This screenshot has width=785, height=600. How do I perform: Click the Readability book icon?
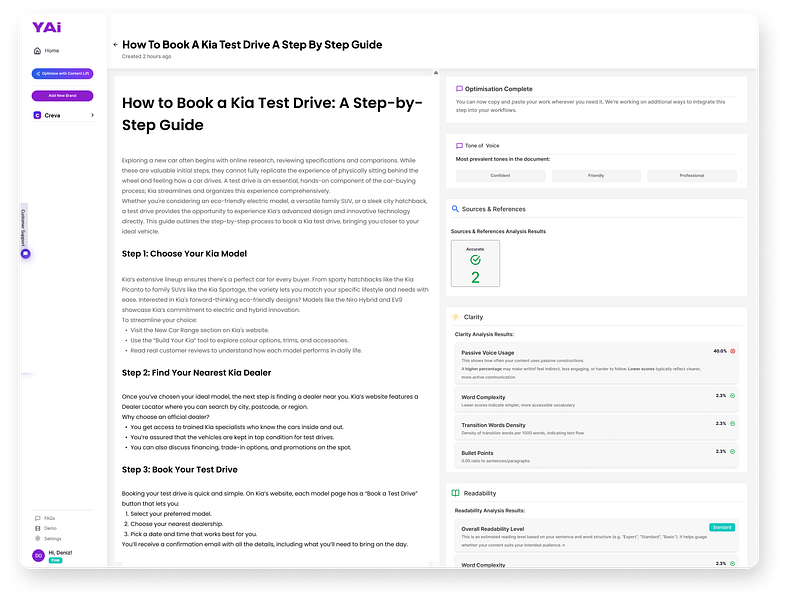pyautogui.click(x=456, y=493)
